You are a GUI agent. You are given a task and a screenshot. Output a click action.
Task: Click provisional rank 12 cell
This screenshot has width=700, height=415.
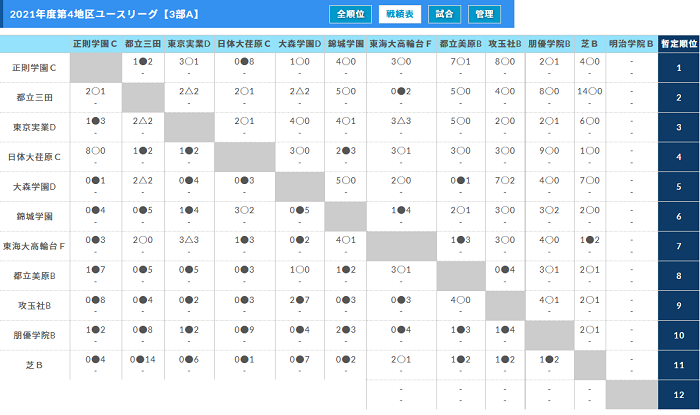679,395
